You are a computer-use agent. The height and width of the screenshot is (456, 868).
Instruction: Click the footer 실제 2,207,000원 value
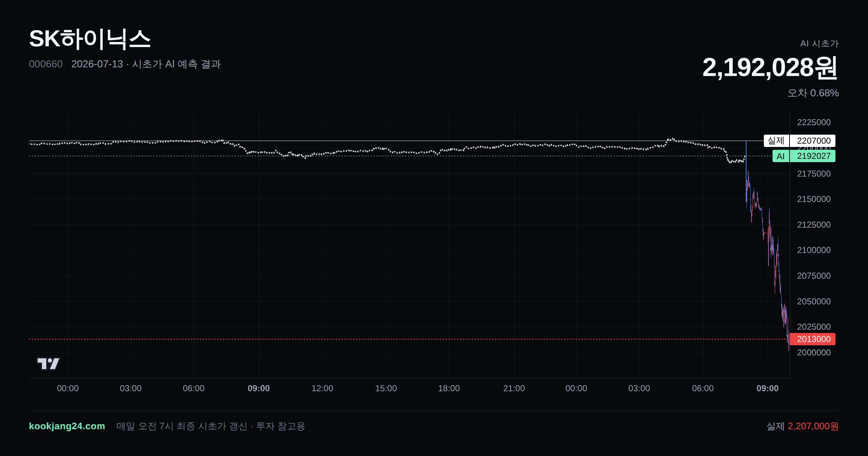tap(803, 426)
